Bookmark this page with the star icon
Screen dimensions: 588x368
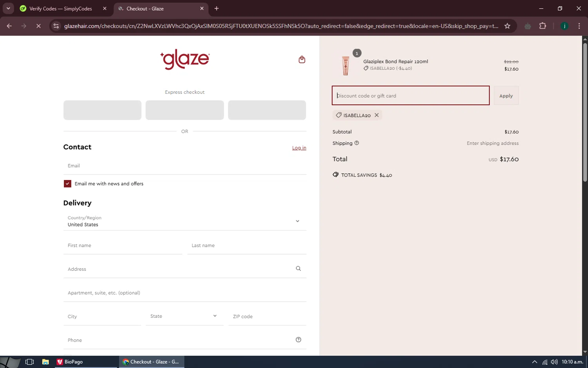point(507,26)
